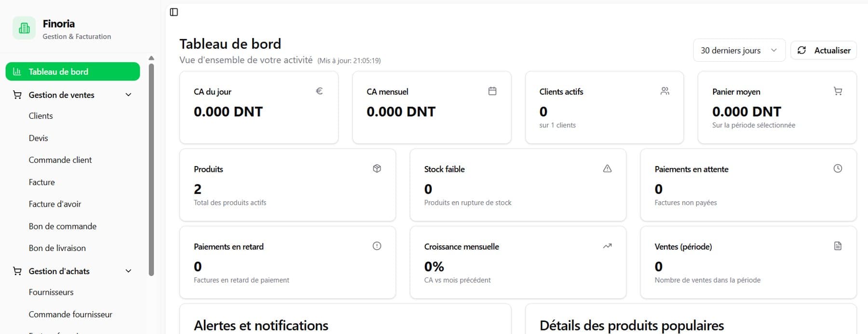Click the euro icon on CA du jour card

tap(319, 91)
